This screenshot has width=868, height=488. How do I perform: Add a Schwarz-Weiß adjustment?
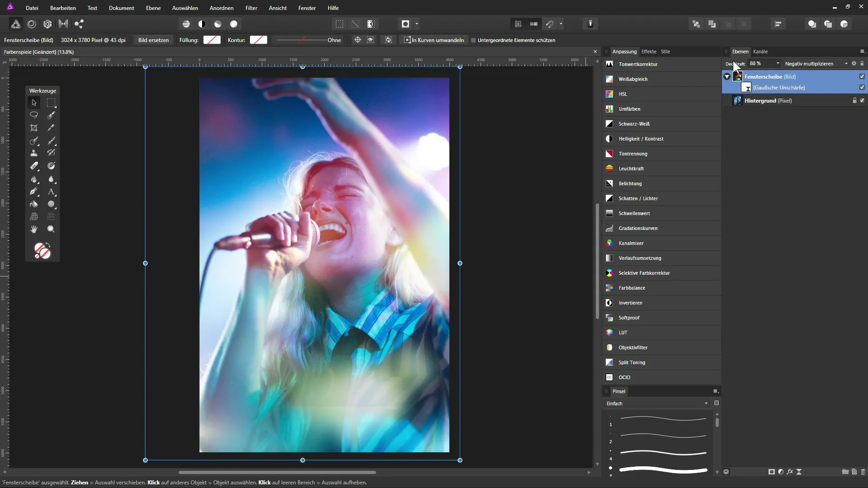[x=662, y=124]
